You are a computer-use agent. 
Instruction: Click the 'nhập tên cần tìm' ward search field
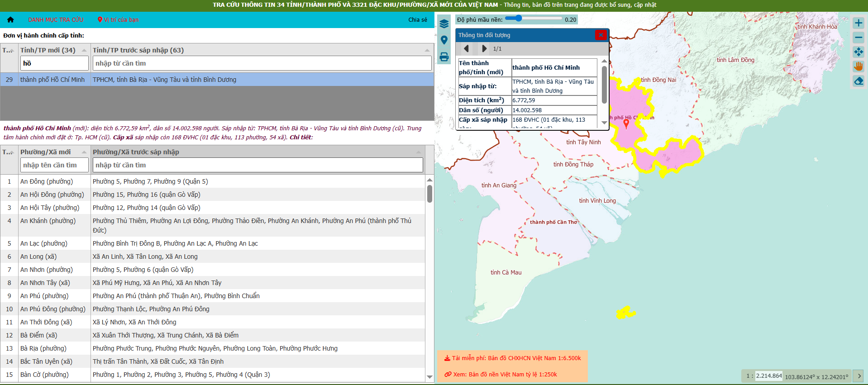[54, 165]
